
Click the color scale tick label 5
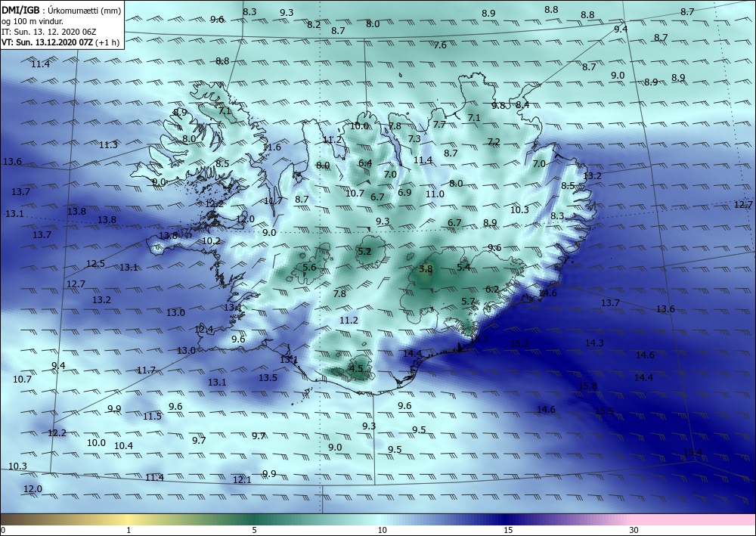[x=254, y=530]
